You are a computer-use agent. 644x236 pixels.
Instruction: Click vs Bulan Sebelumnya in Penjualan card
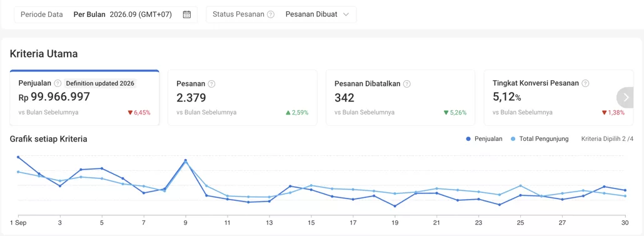49,112
